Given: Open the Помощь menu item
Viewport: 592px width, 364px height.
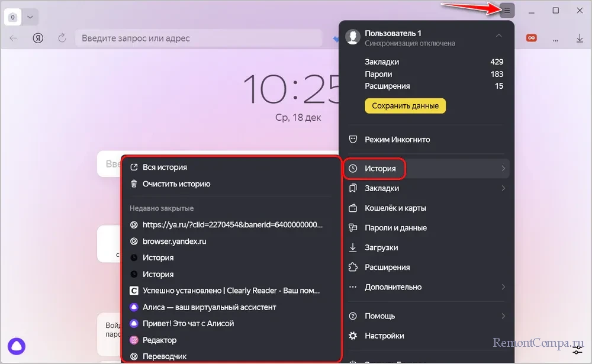Looking at the screenshot, I should [x=427, y=316].
